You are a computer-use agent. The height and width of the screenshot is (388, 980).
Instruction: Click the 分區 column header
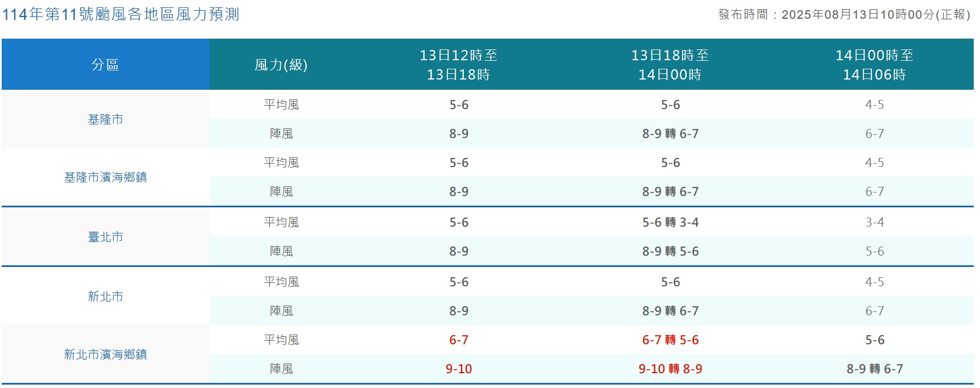point(105,65)
